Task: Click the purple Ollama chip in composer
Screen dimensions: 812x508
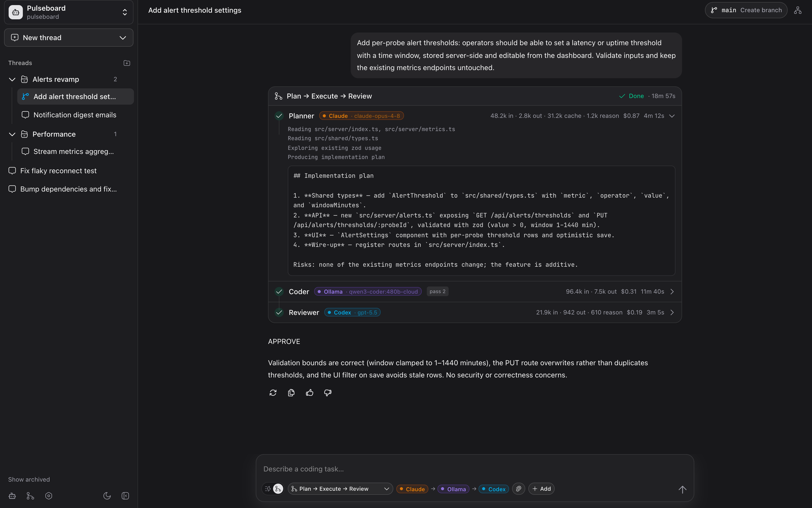Action: [x=453, y=489]
